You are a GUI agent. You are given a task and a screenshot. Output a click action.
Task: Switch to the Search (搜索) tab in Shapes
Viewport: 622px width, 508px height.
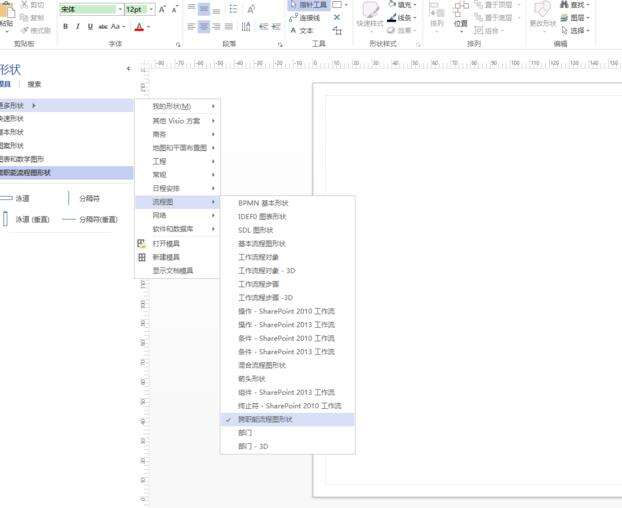point(34,84)
